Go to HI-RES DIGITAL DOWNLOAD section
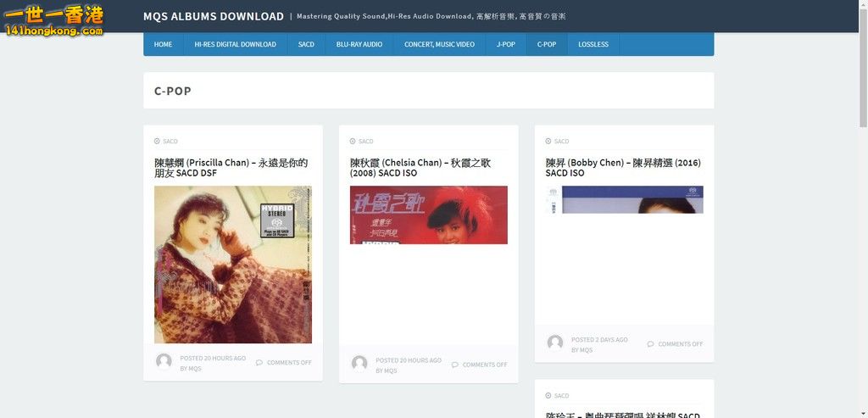 pyautogui.click(x=236, y=44)
